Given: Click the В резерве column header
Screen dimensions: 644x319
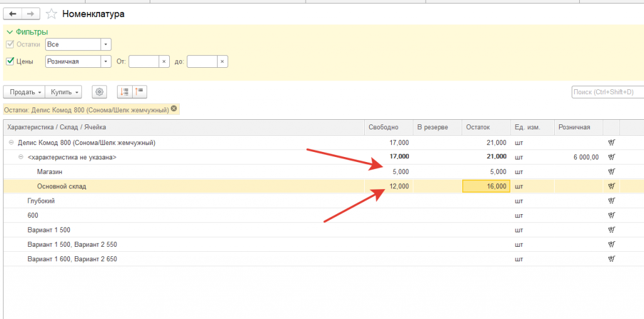Looking at the screenshot, I should click(x=438, y=127).
